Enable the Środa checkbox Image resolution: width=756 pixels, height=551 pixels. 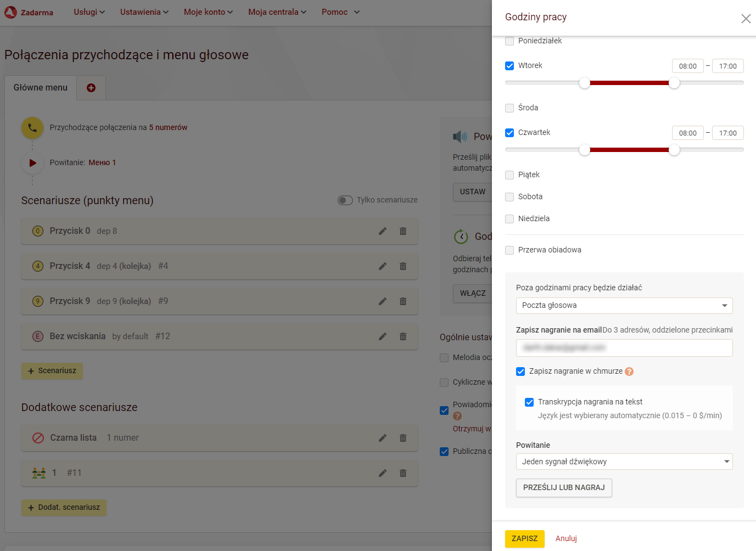pyautogui.click(x=509, y=108)
